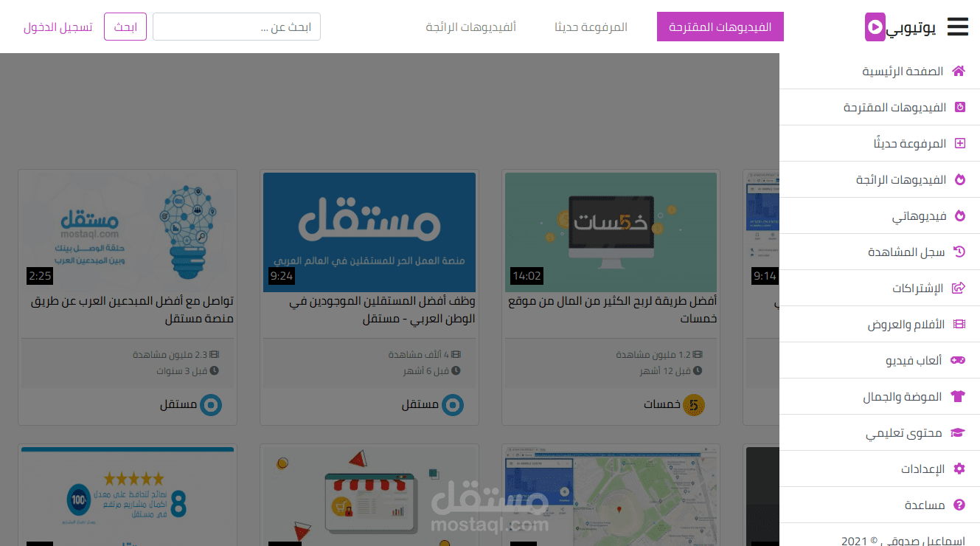Switch to الفيديوهات المقترحة top tab
Image resolution: width=980 pixels, height=546 pixels.
coord(720,27)
